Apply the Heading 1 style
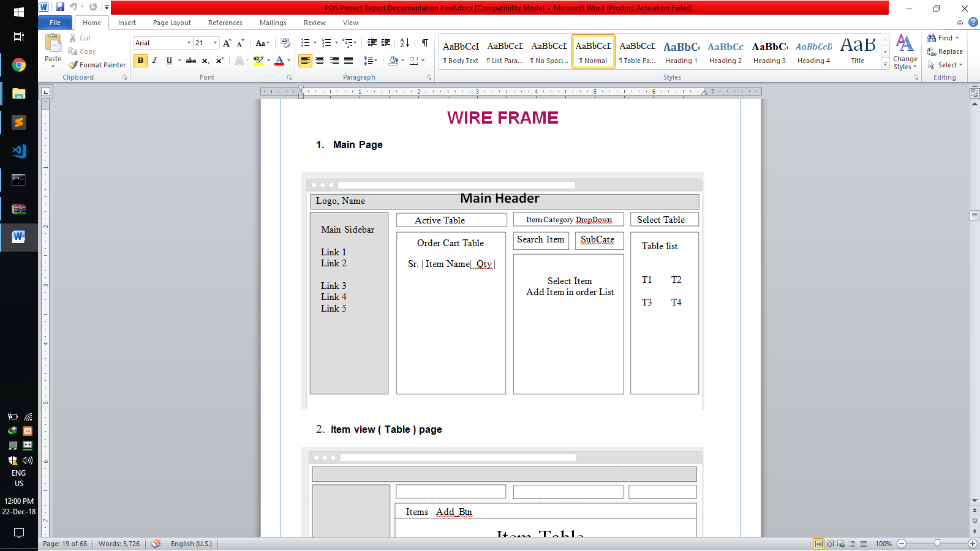 pyautogui.click(x=681, y=51)
